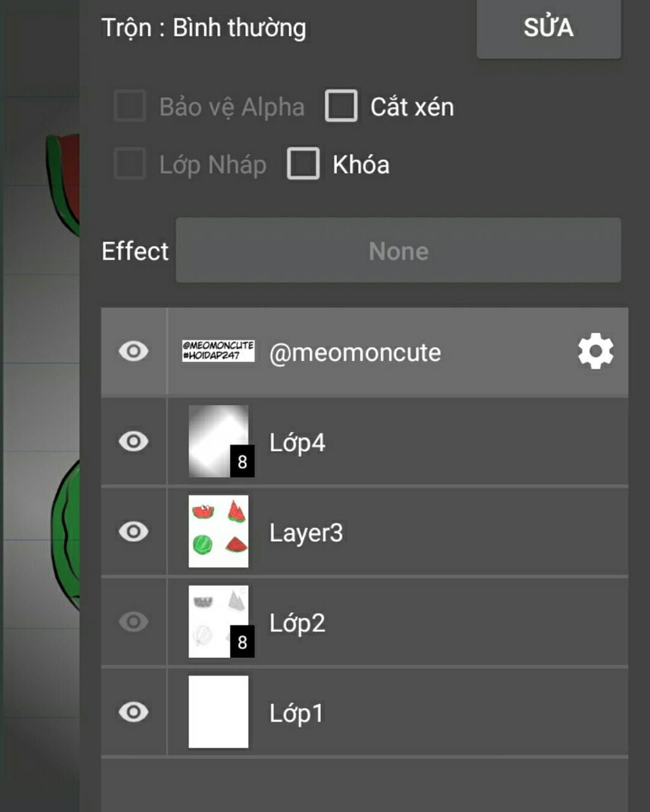Select the @meomoncute layer thumbnail
Viewport: 650px width, 812px height.
pos(218,351)
